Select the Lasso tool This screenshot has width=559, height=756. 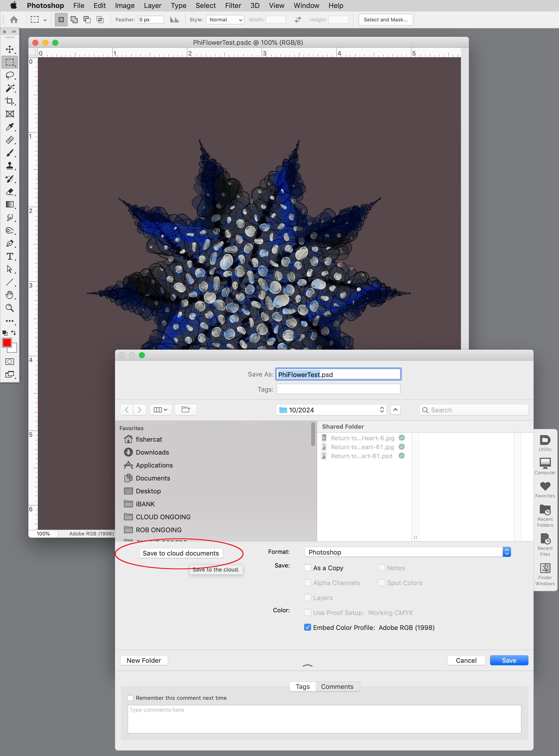click(9, 75)
